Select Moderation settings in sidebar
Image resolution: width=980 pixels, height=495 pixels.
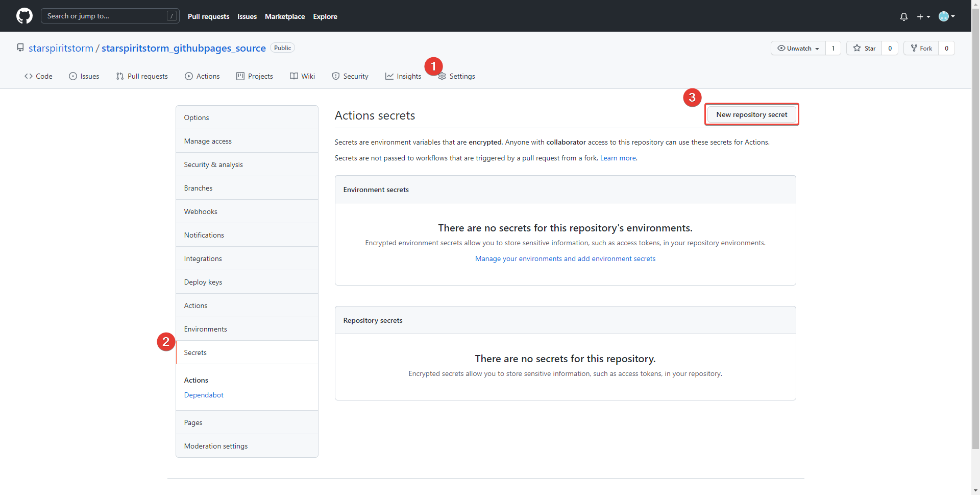(x=247, y=446)
